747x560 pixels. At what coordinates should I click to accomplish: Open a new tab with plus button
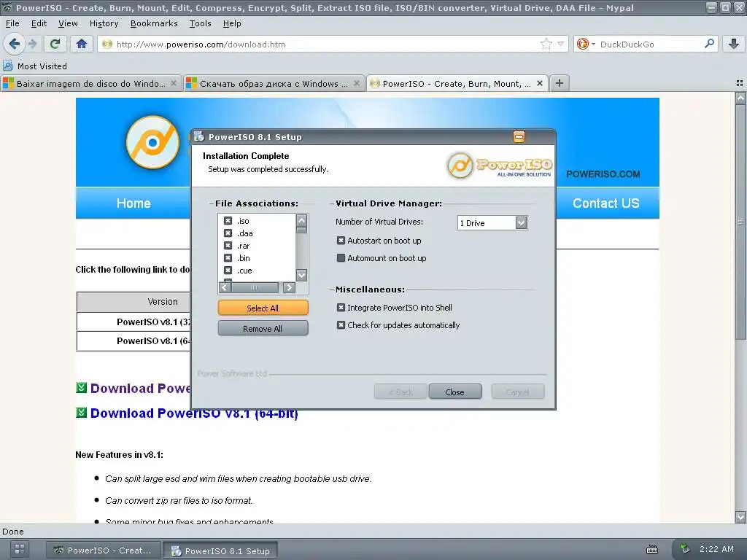tap(560, 83)
